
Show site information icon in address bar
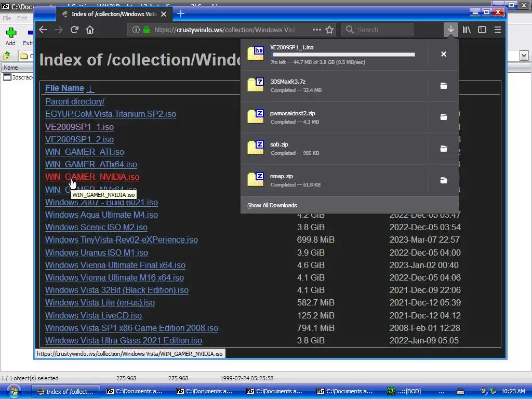pos(136,30)
